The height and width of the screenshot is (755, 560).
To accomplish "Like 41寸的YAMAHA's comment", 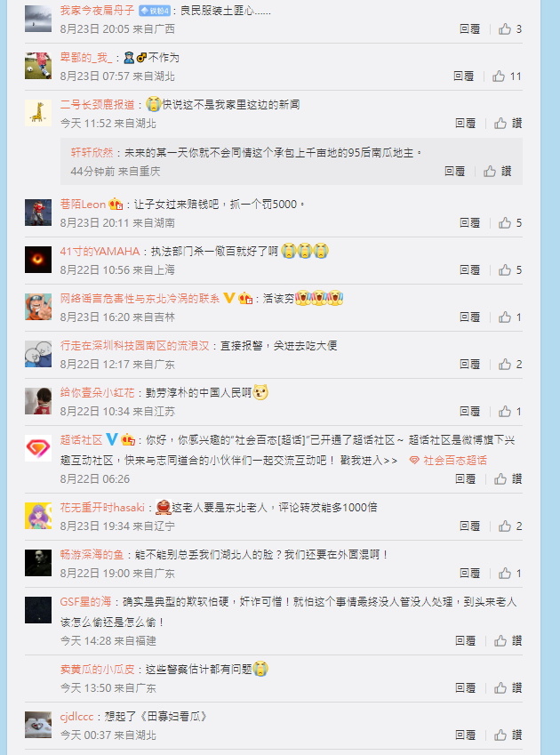I will 510,270.
